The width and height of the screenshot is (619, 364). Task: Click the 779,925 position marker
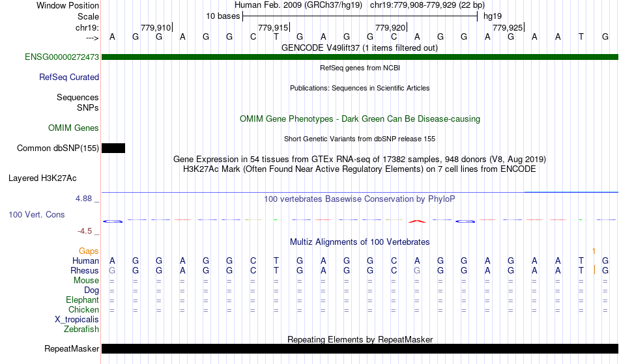pyautogui.click(x=508, y=27)
